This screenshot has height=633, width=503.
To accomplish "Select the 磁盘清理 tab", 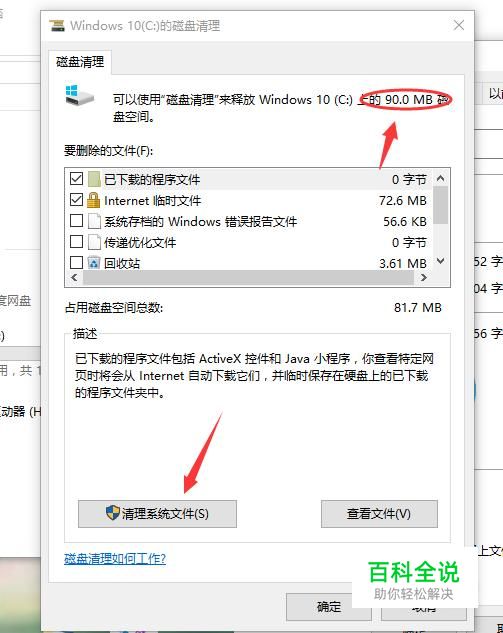I will click(x=80, y=62).
